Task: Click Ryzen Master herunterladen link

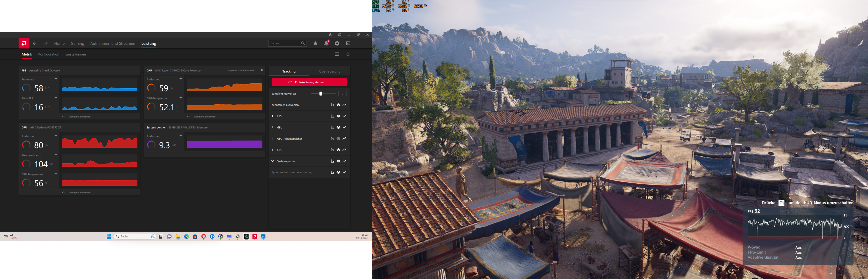Action: pos(242,70)
